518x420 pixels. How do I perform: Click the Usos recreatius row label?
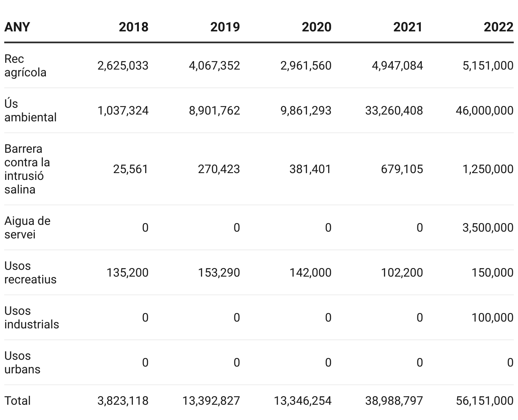(30, 272)
